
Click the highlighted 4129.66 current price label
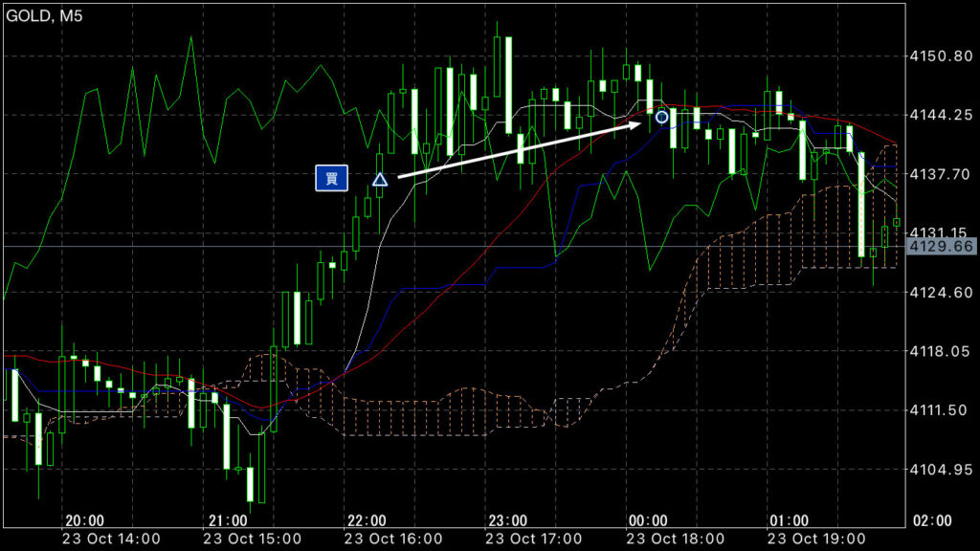[x=940, y=247]
